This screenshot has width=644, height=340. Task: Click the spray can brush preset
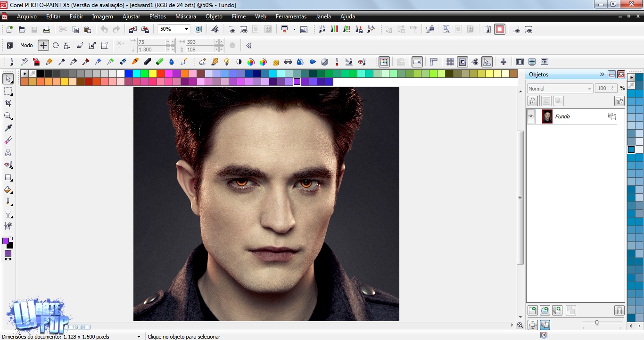point(37,62)
